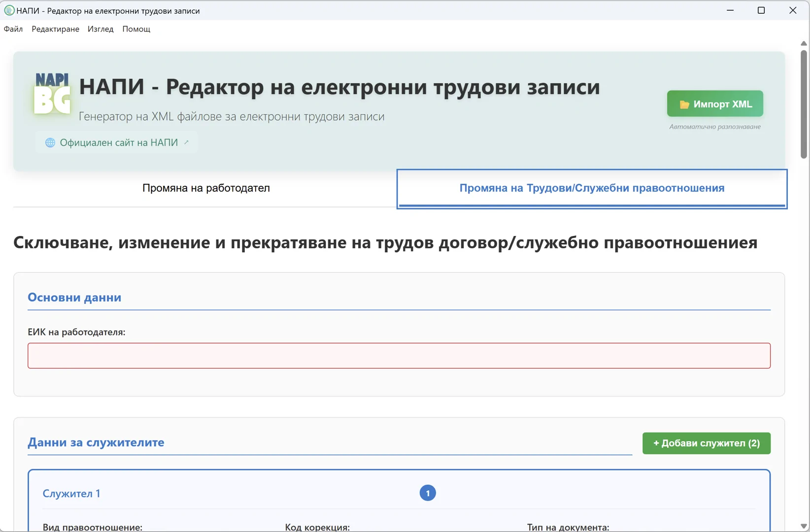The height and width of the screenshot is (532, 810).
Task: Open the Редактиране menu
Action: tap(55, 29)
